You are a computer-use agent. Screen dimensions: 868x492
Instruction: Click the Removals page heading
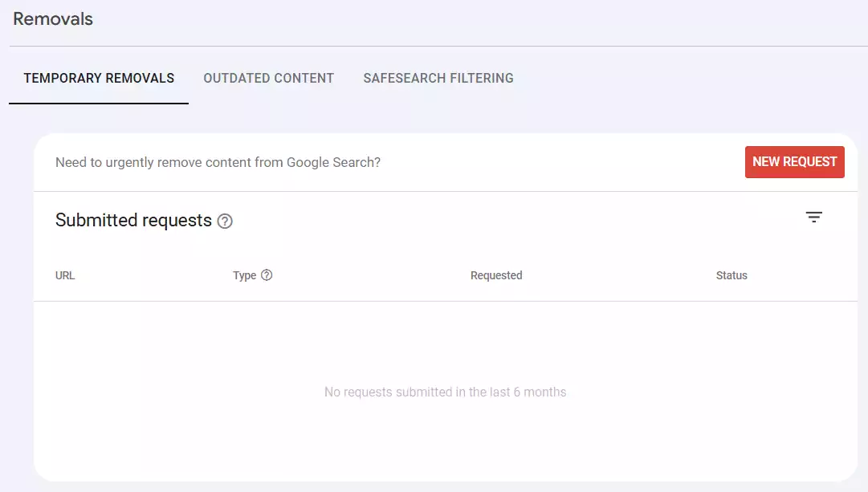click(52, 18)
